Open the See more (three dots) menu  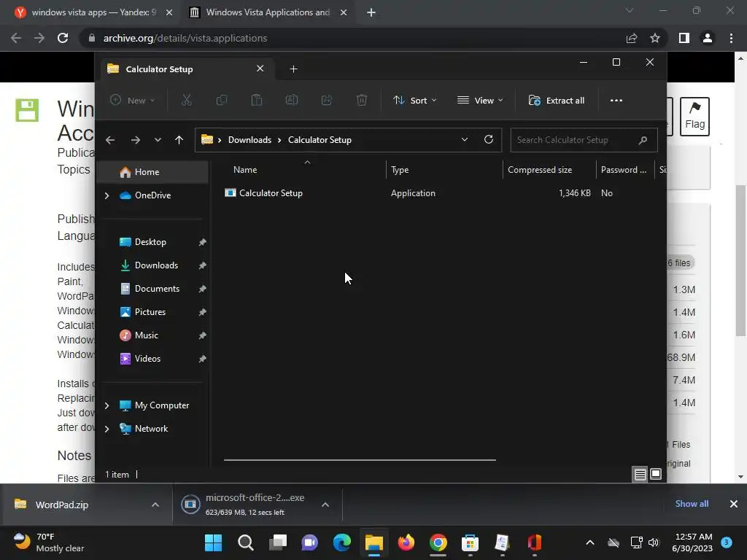[x=616, y=101]
